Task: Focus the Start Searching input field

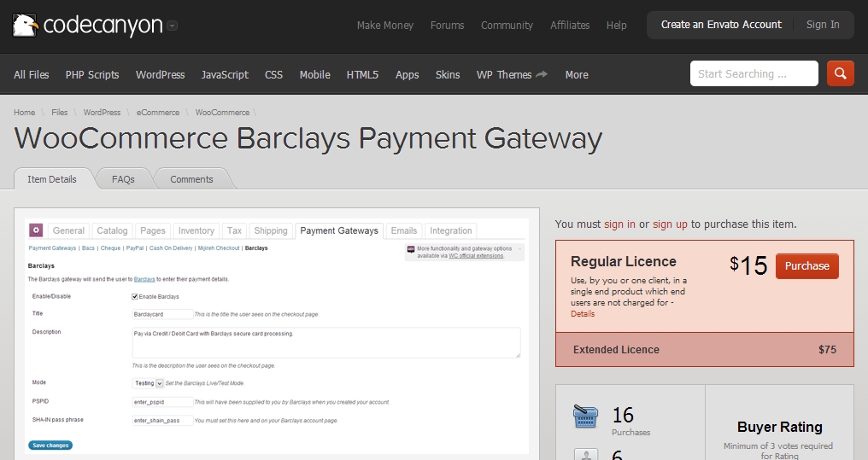Action: click(x=754, y=73)
